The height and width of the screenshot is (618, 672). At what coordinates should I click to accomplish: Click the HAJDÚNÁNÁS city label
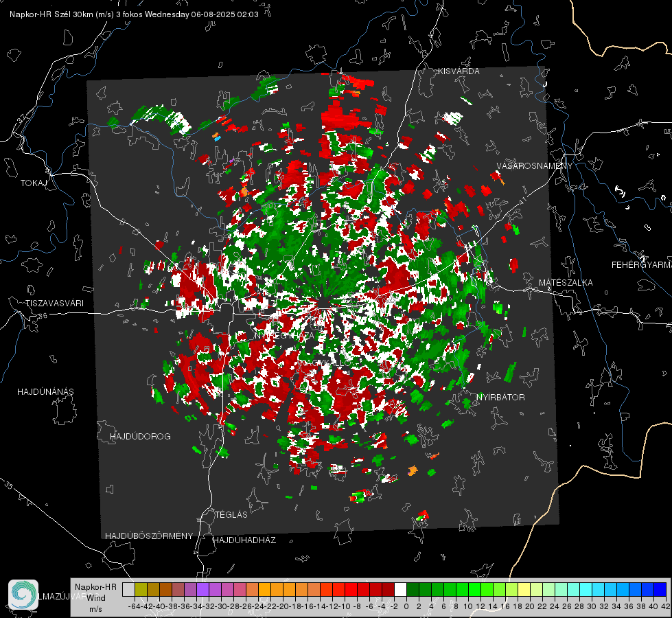point(45,392)
